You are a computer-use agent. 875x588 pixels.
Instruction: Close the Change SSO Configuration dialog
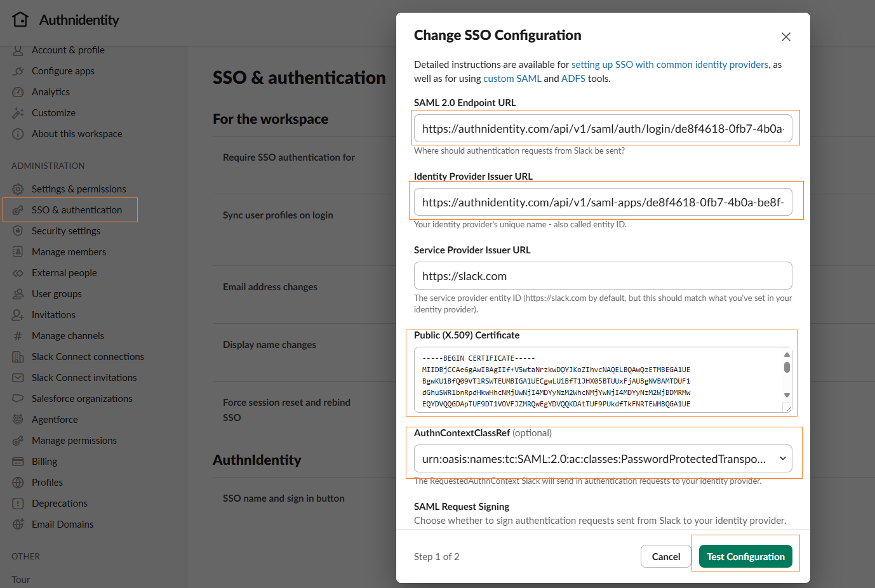tap(786, 37)
